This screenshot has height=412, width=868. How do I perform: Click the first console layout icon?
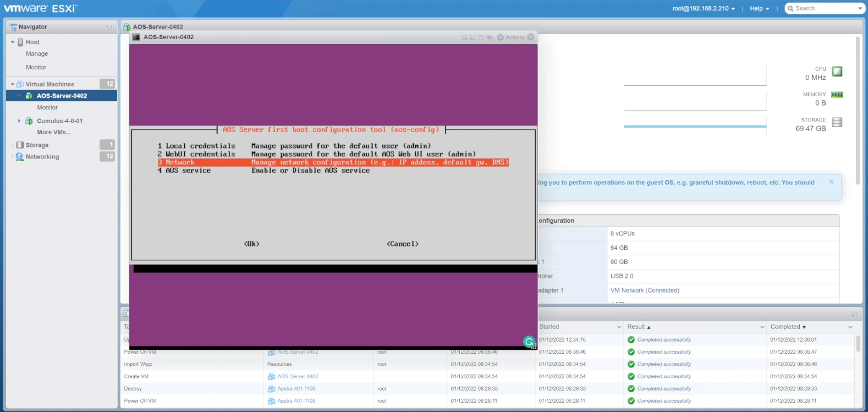[x=465, y=37]
